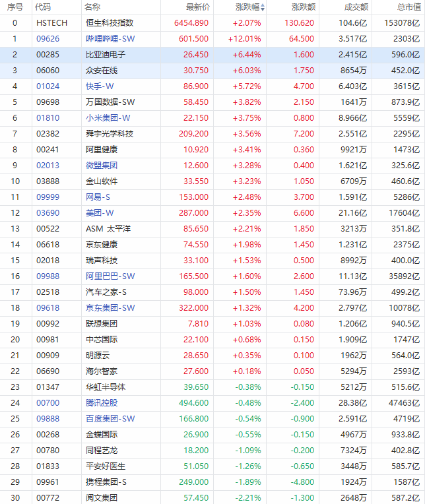Click the -2.21% change value
The height and width of the screenshot is (504, 425).
pyautogui.click(x=248, y=497)
